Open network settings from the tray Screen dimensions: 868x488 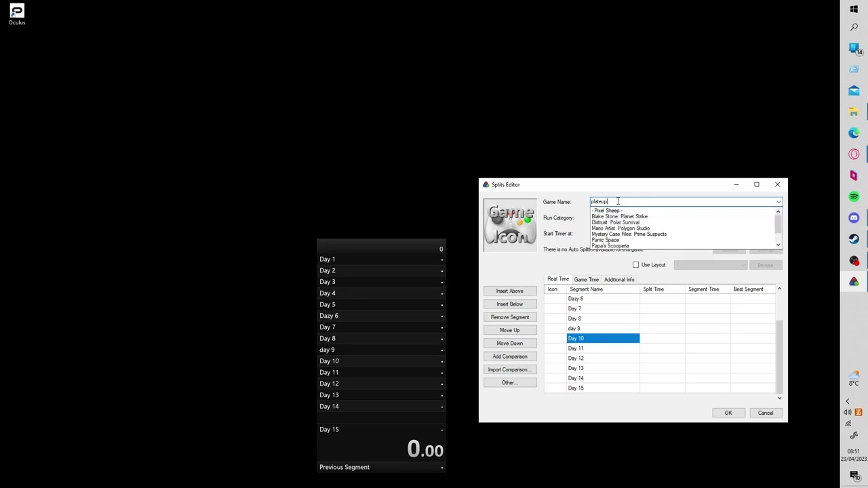848,424
